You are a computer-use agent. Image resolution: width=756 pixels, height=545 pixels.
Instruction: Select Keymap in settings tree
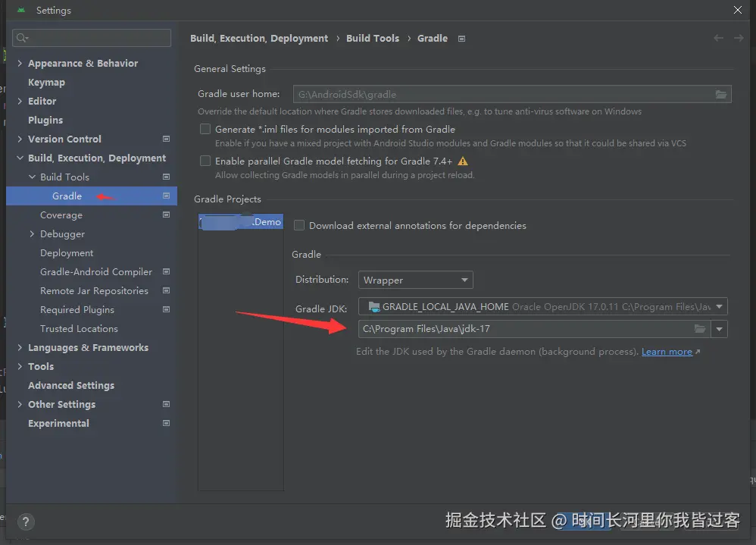pyautogui.click(x=46, y=82)
